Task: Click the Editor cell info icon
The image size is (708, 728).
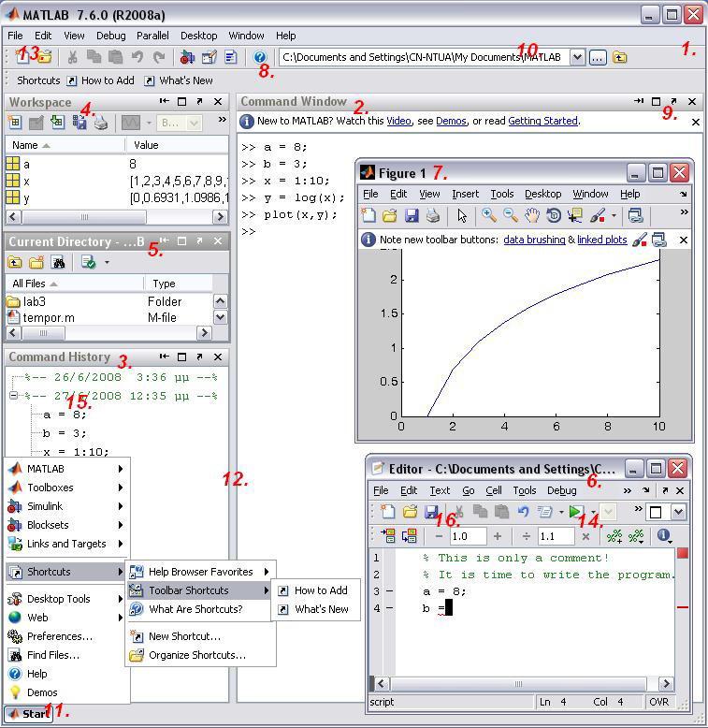Action: coord(664,536)
